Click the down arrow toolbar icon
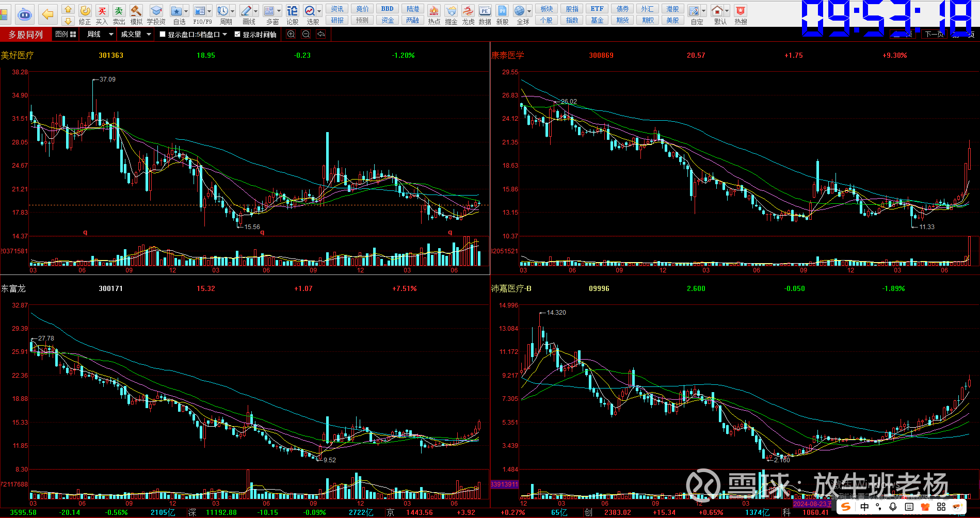980x518 pixels. (68, 21)
